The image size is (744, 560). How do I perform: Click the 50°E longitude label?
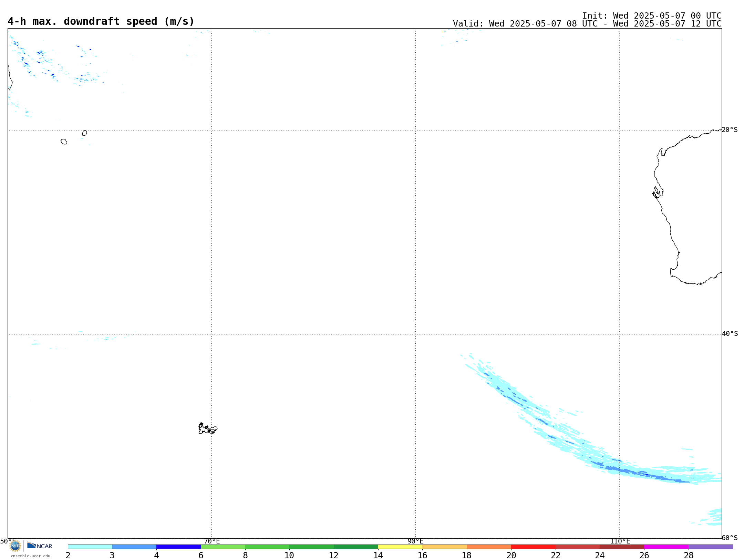click(8, 541)
